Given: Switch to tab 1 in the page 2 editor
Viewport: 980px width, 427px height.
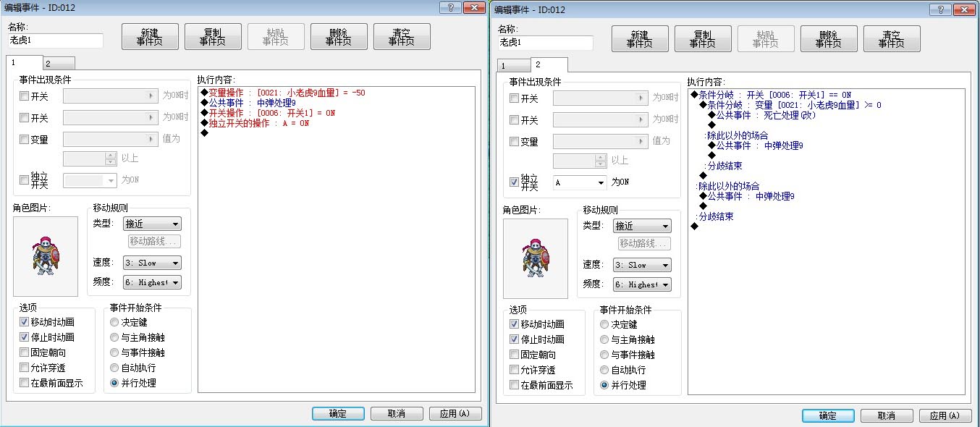Looking at the screenshot, I should point(515,66).
